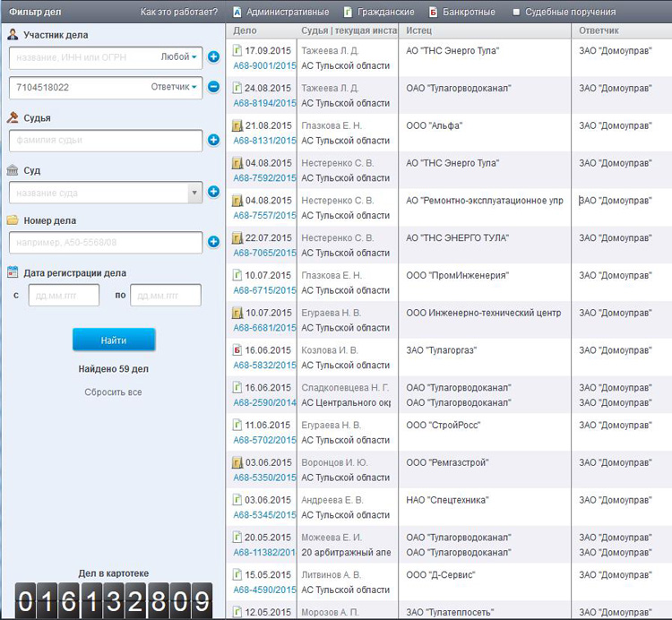672x620 pixels.
Task: Click the start date 'с' input field
Action: pyautogui.click(x=64, y=295)
